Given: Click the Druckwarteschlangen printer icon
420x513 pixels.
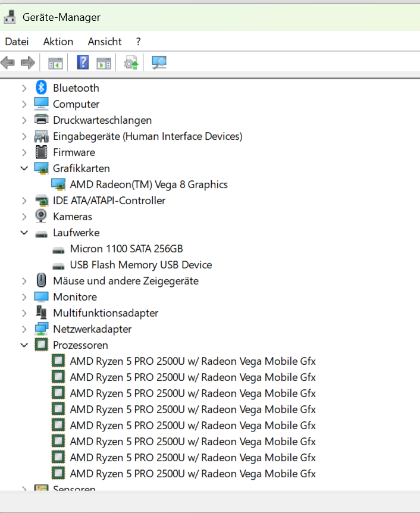Looking at the screenshot, I should coord(41,120).
